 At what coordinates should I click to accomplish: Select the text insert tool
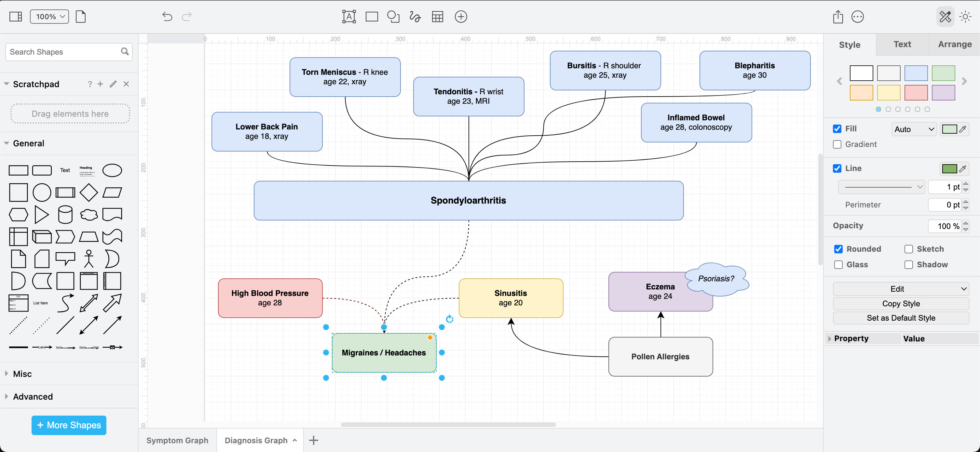point(348,16)
